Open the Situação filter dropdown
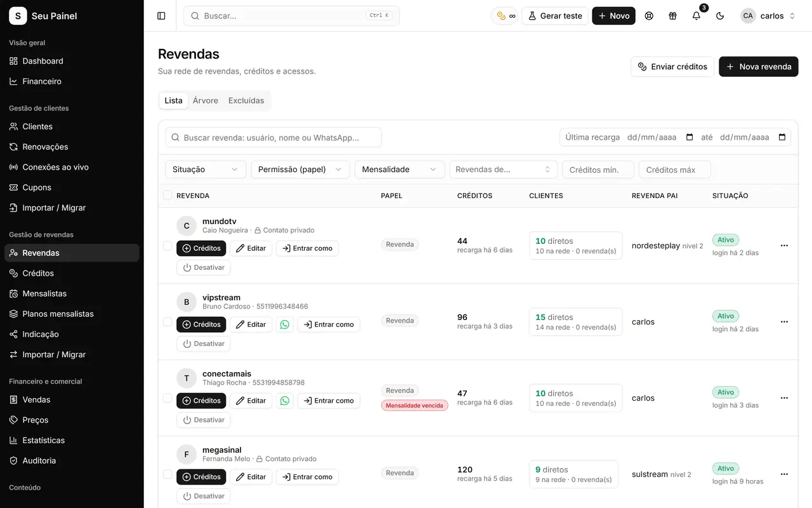 206,170
